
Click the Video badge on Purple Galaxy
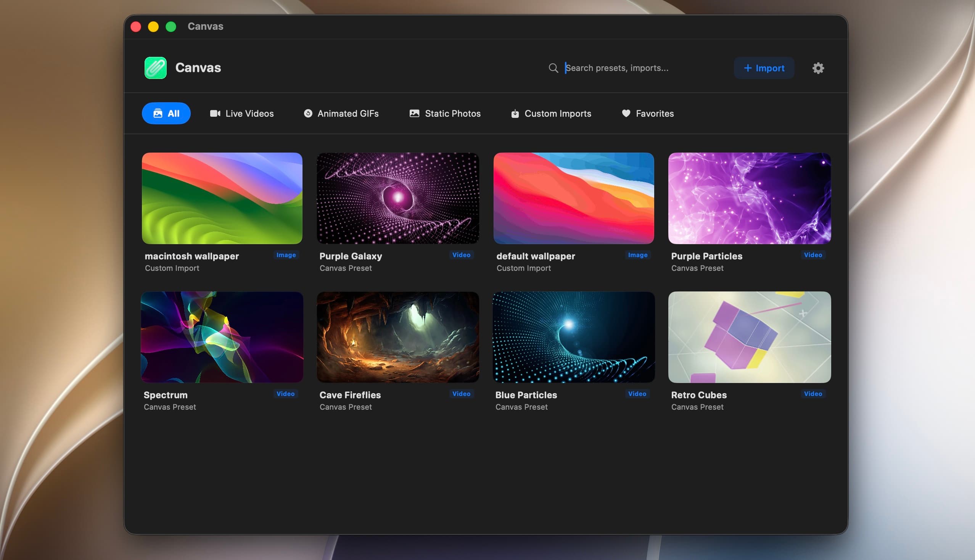pyautogui.click(x=461, y=255)
